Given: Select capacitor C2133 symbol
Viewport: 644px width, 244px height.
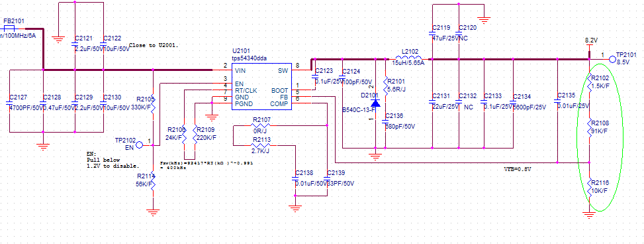Looking at the screenshot, I should point(484,101).
